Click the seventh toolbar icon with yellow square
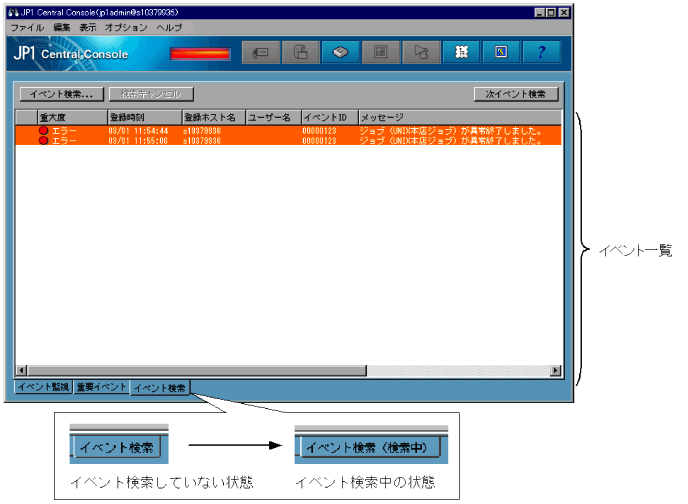The image size is (688, 504). click(501, 52)
